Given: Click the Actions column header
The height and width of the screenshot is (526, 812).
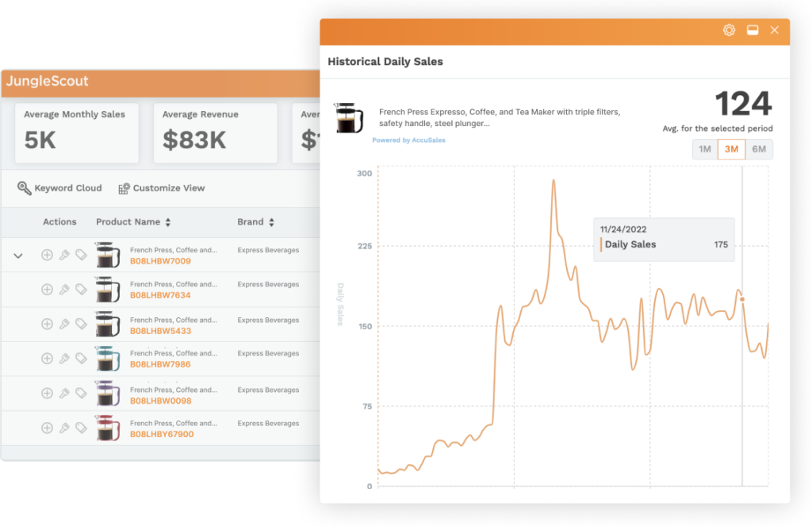Looking at the screenshot, I should (59, 222).
